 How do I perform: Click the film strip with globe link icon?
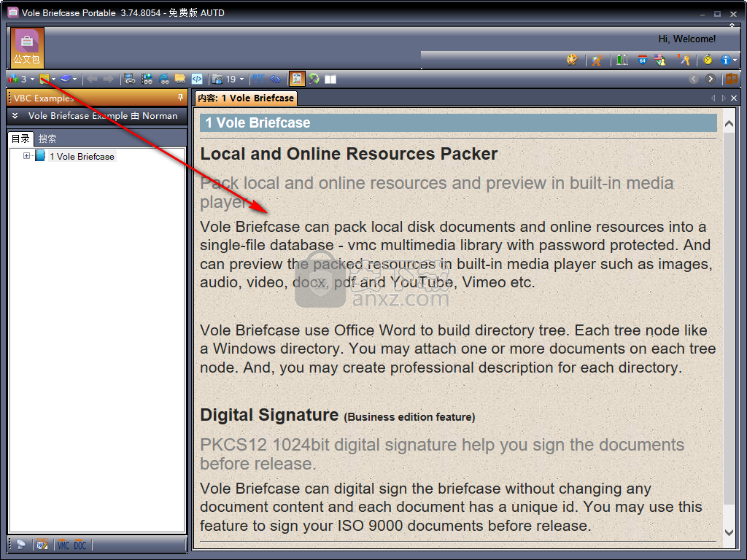click(147, 79)
